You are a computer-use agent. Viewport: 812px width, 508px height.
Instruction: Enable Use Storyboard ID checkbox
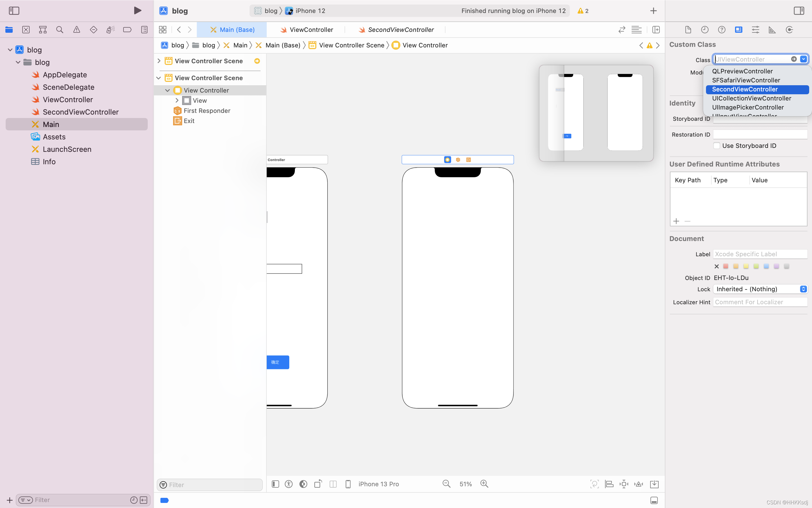click(716, 145)
